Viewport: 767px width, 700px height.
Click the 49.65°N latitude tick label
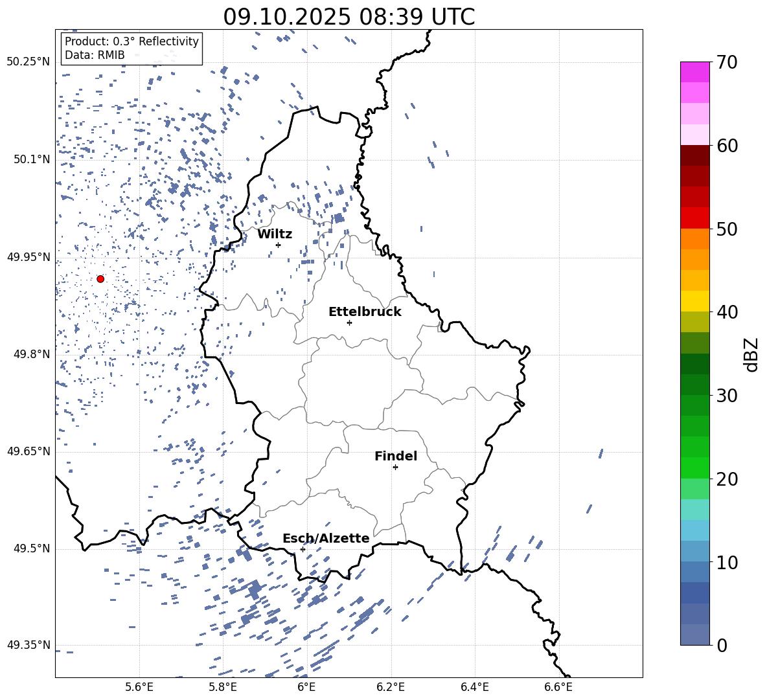(x=29, y=451)
